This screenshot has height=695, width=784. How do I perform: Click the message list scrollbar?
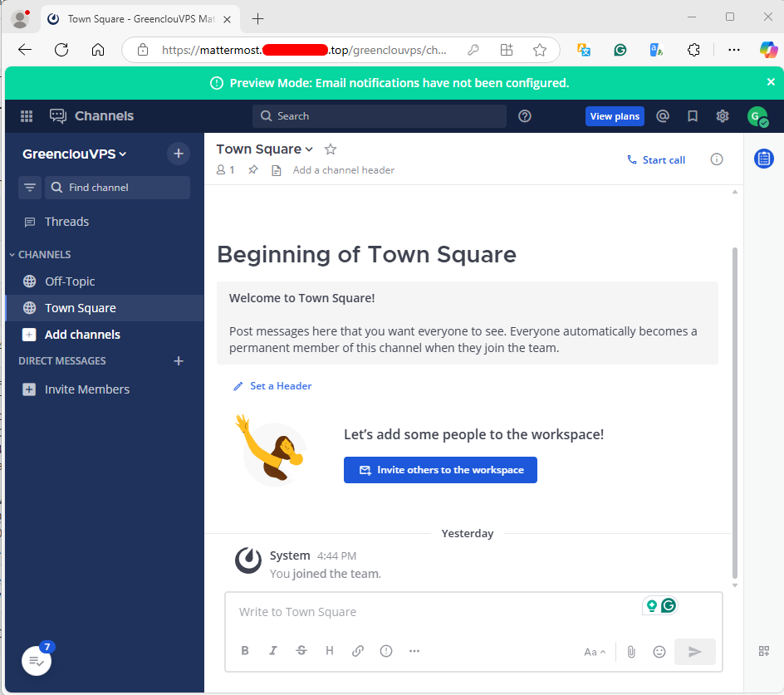click(734, 413)
